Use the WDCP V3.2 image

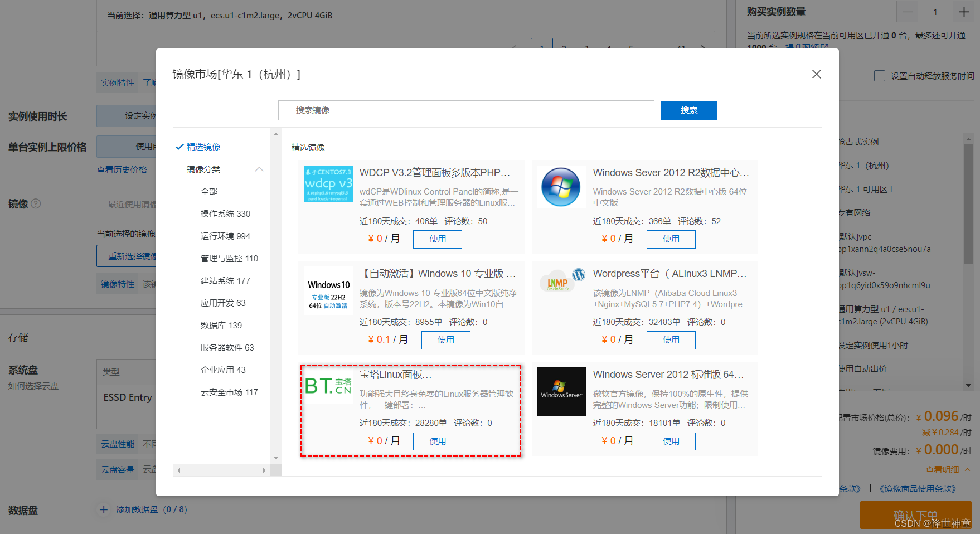pyautogui.click(x=438, y=239)
